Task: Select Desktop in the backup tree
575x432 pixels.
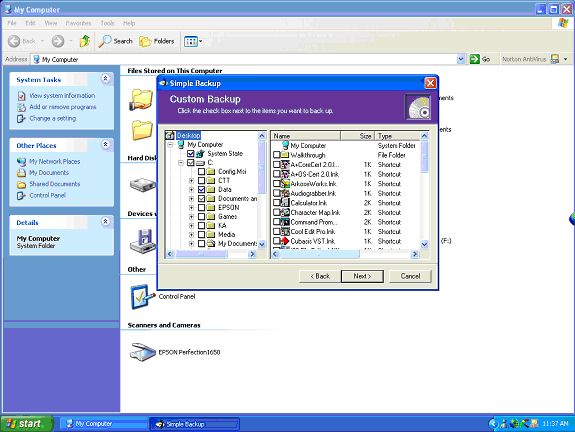Action: (188, 135)
